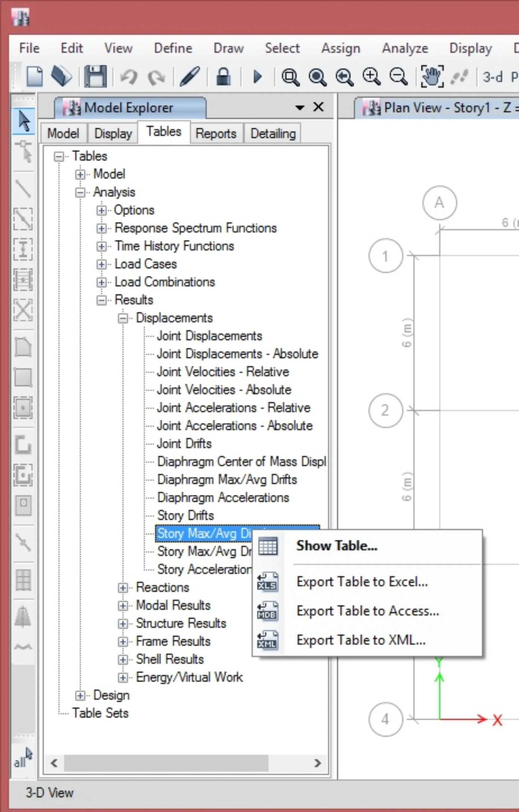Screen dimensions: 519x812
Task: Select Joint Drifts table item
Action: click(x=184, y=443)
